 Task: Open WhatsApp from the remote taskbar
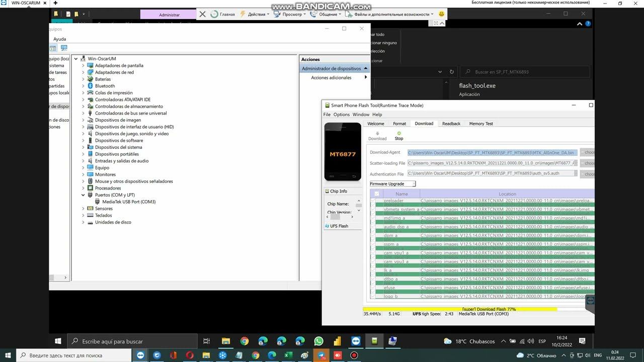coord(318,341)
